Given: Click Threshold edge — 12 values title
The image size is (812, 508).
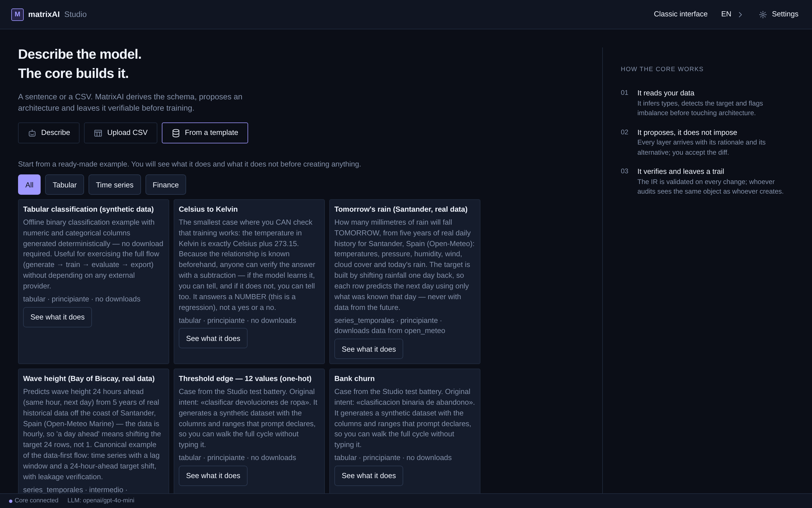Looking at the screenshot, I should click(245, 379).
